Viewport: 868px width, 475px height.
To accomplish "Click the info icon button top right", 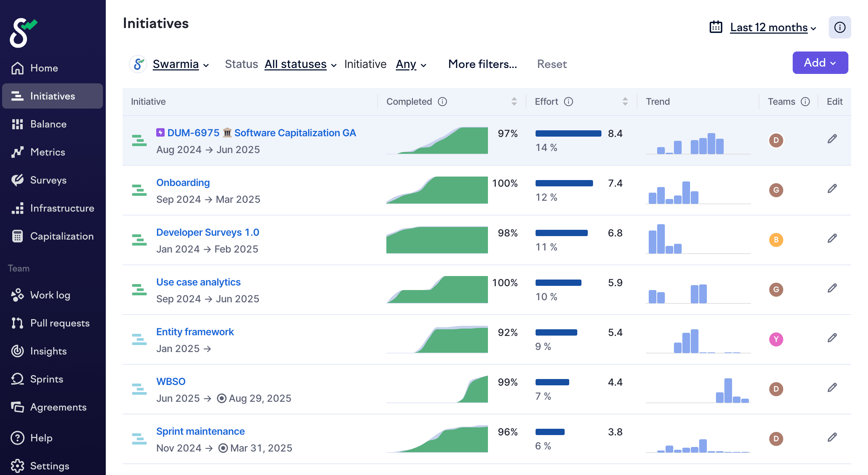I will (x=840, y=27).
